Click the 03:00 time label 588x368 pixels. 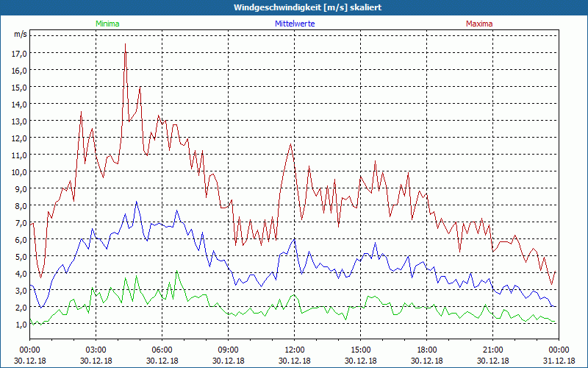pyautogui.click(x=96, y=350)
